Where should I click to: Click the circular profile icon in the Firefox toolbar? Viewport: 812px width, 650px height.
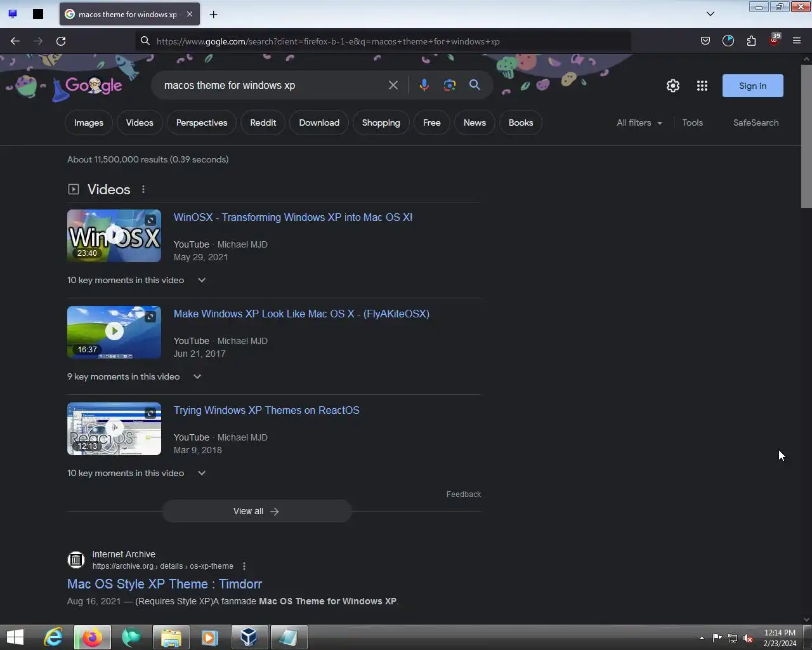[x=728, y=41]
